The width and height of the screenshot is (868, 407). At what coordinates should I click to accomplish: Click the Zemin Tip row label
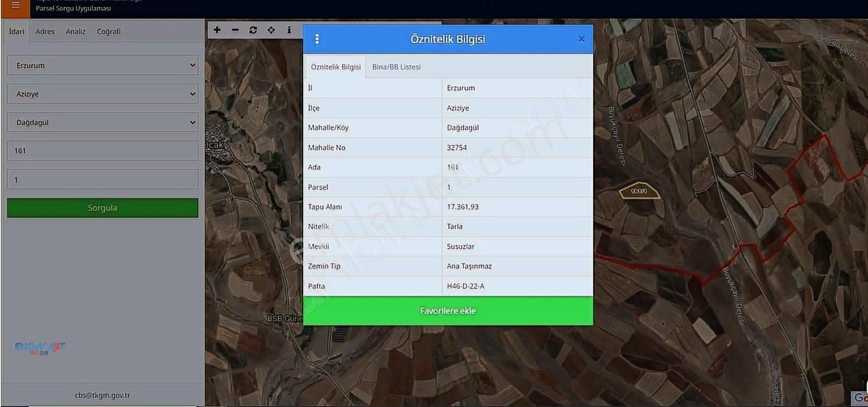[324, 266]
